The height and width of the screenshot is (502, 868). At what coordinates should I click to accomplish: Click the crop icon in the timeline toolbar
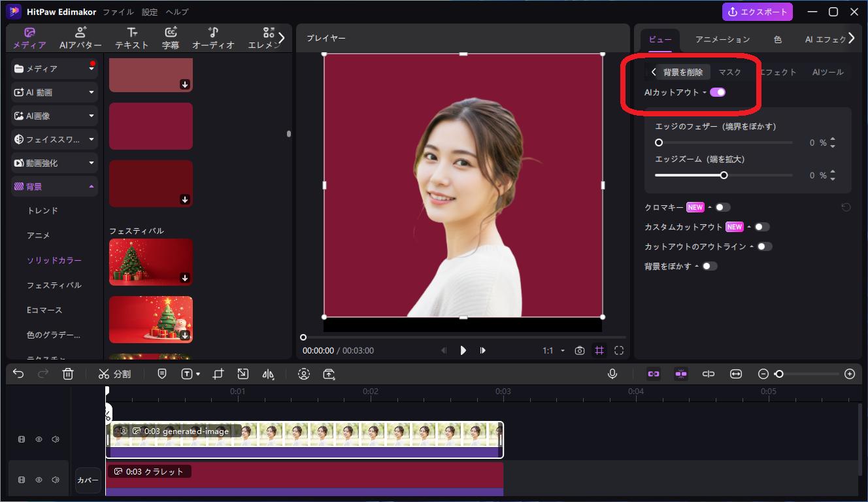click(217, 373)
